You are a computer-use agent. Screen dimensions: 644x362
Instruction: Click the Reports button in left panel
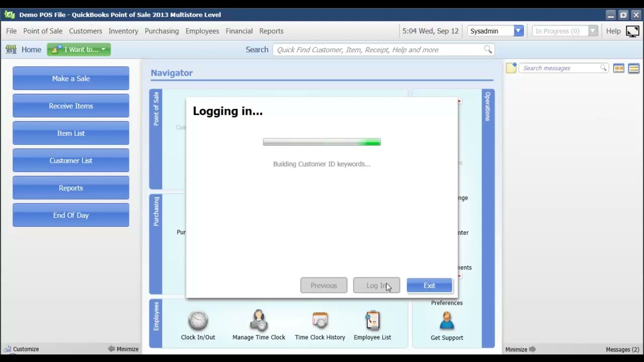click(x=71, y=188)
